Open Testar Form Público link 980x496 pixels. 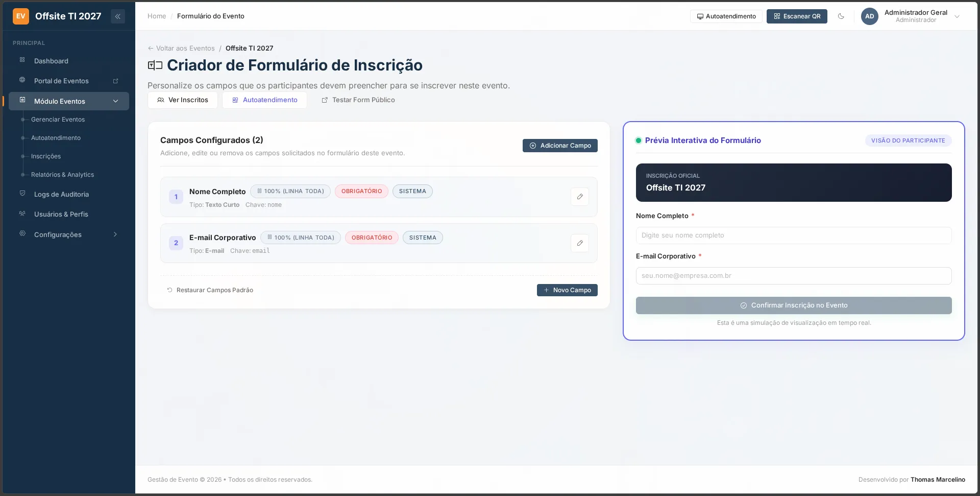coord(358,100)
